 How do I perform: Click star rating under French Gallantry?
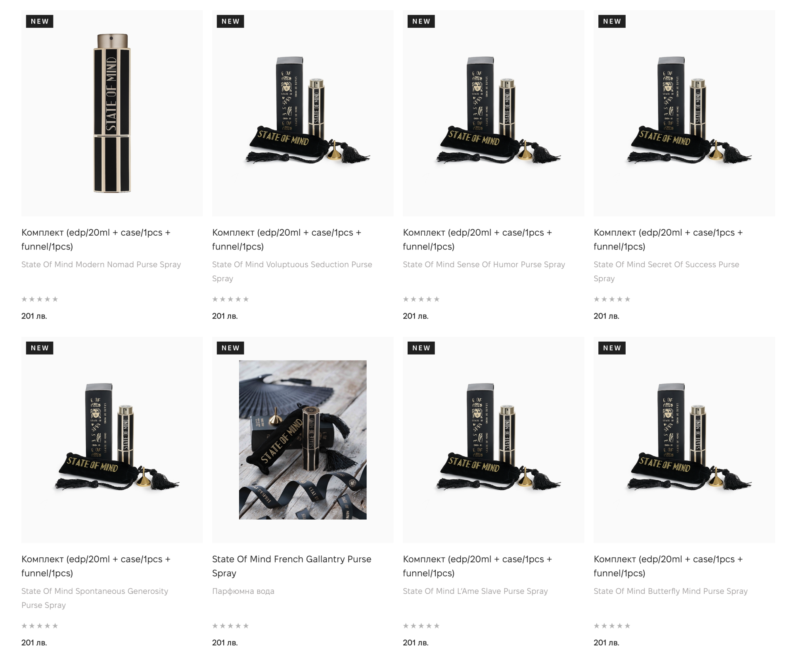coord(230,626)
